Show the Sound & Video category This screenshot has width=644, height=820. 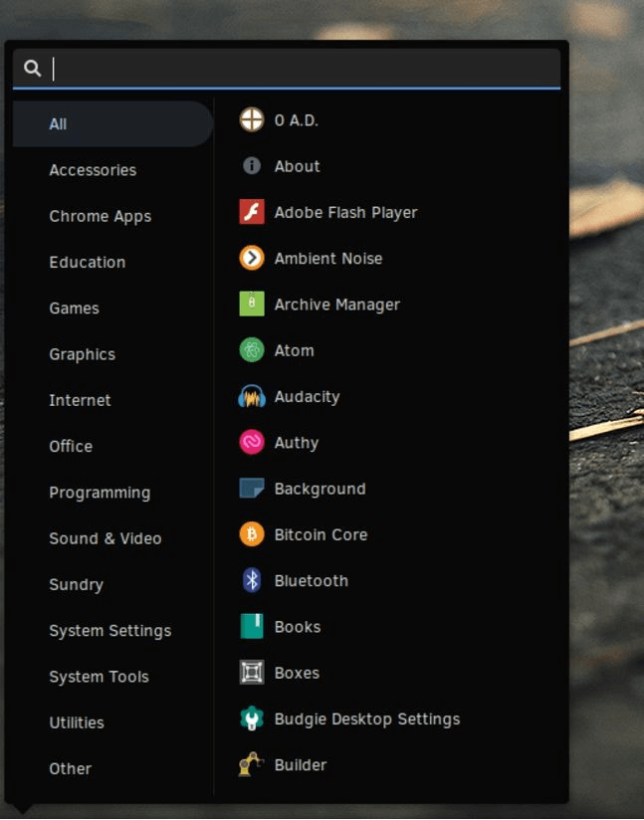coord(105,538)
